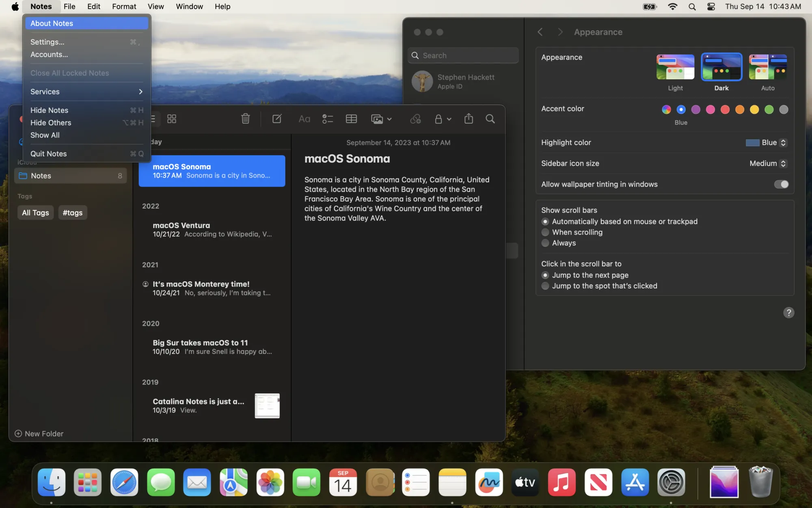Screen dimensions: 812x508
Task: Share the note using the share icon
Action: click(x=468, y=119)
